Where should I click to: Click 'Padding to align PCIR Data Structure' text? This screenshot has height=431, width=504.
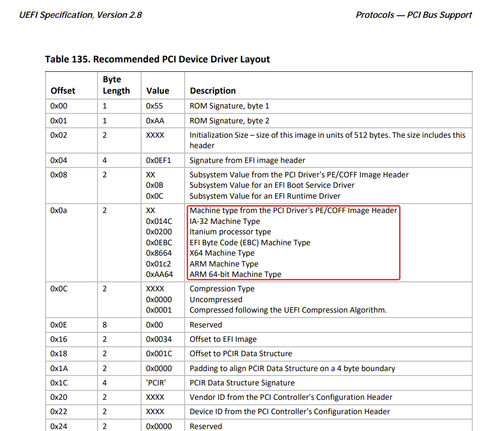[293, 368]
